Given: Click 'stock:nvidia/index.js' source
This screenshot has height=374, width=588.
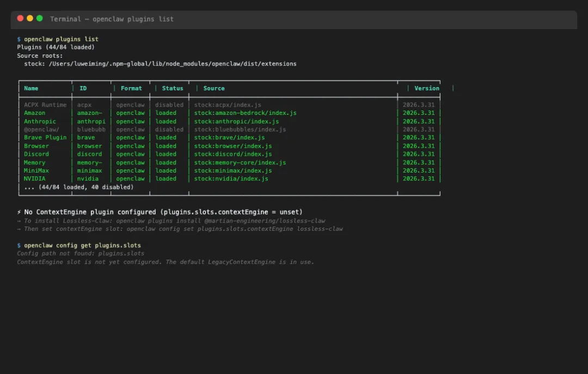Looking at the screenshot, I should pos(231,179).
